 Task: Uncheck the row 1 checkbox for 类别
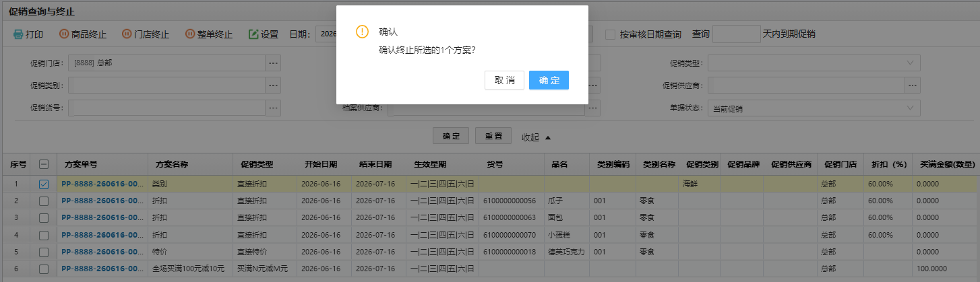[x=44, y=183]
